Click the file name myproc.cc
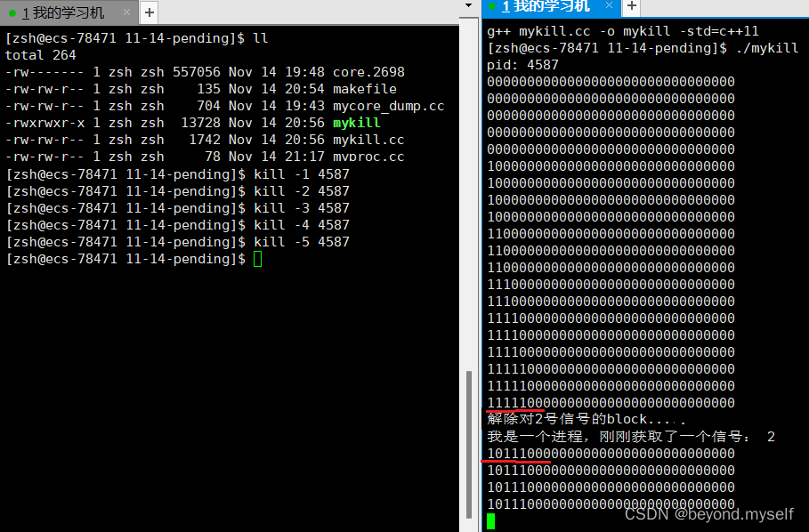The image size is (809, 532). pyautogui.click(x=368, y=157)
